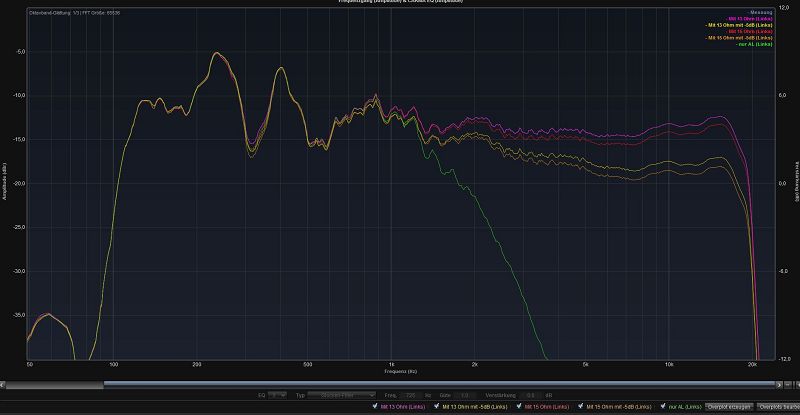Click the 'Overplot erzeugen' button
Screen dimensions: 800x415
coord(729,407)
